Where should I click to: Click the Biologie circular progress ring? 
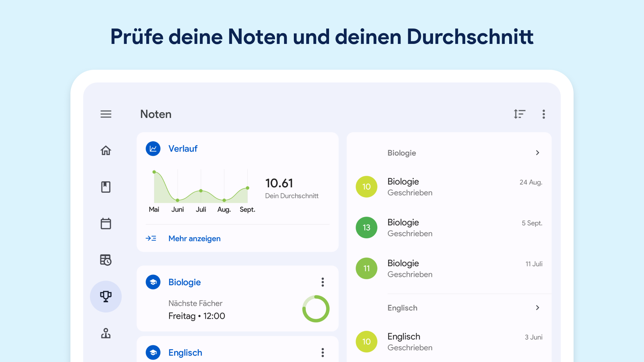[x=316, y=309]
